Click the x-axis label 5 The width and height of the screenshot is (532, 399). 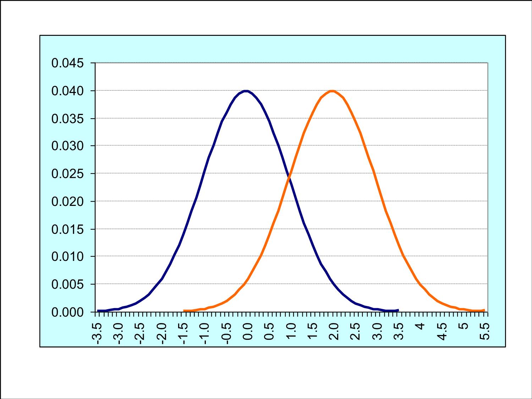(x=463, y=326)
